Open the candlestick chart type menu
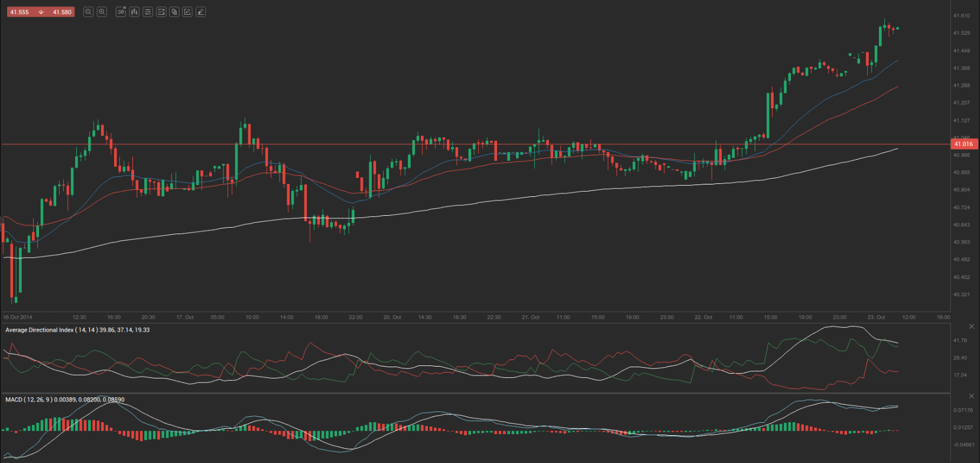The image size is (980, 463). pyautogui.click(x=134, y=12)
